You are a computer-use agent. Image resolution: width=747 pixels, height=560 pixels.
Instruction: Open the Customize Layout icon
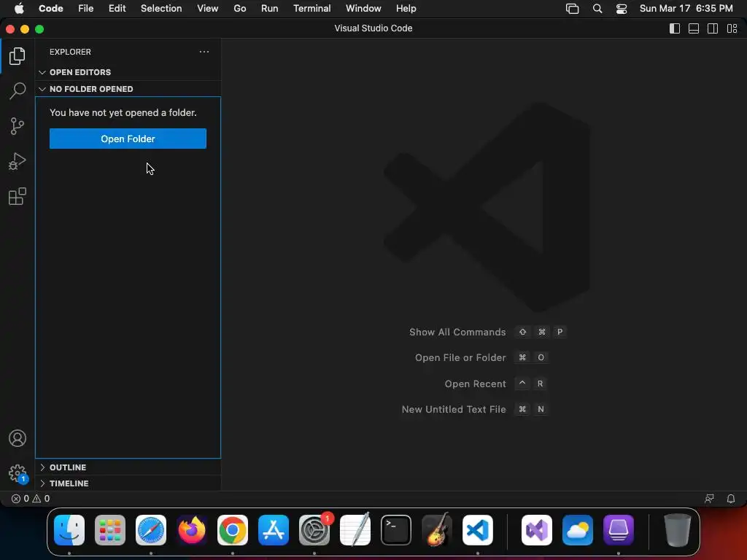pos(732,28)
